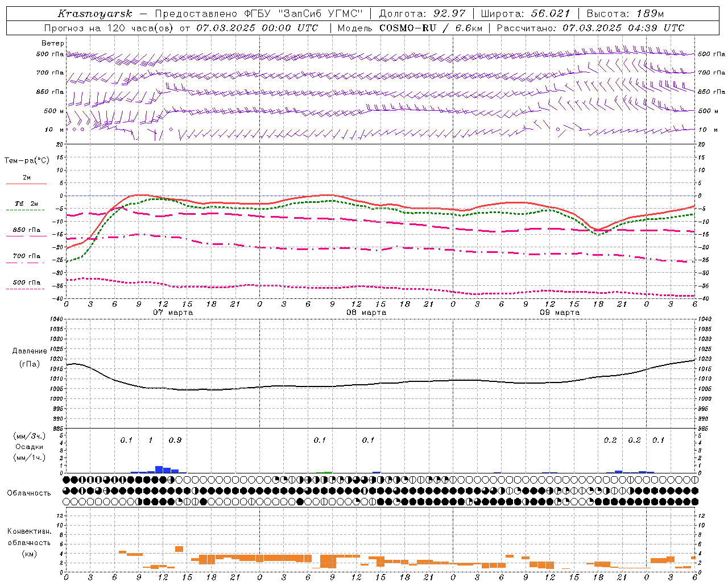Click the "Td 2м" dew point legend entry

pyautogui.click(x=27, y=203)
